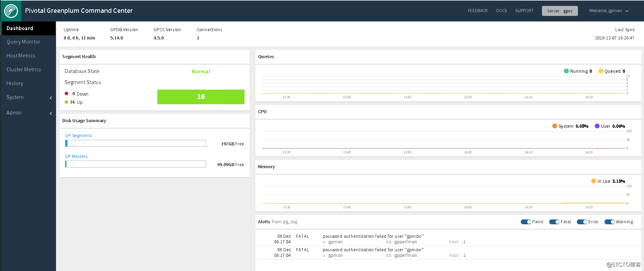Toggle the Error alerts switch

tap(582, 222)
